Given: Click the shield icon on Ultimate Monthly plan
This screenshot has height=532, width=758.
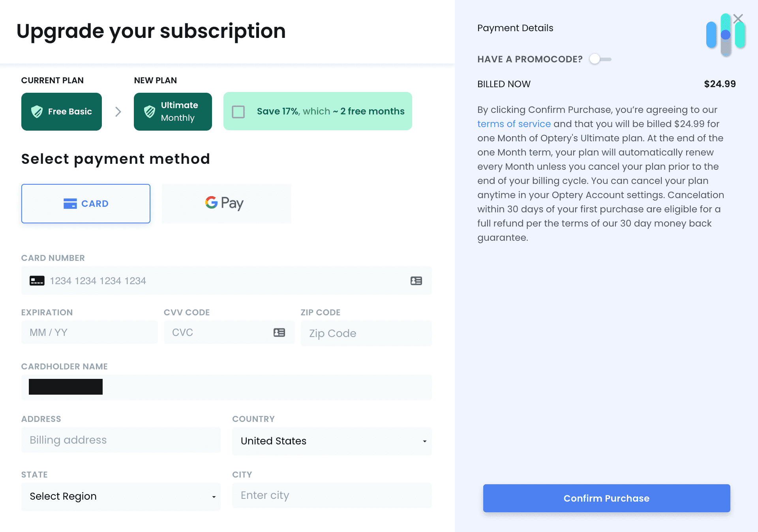Looking at the screenshot, I should [x=149, y=112].
